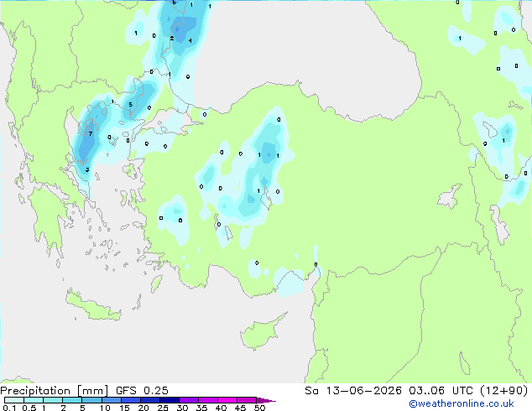
Task: Click the legend label '25'
Action: coord(163,408)
